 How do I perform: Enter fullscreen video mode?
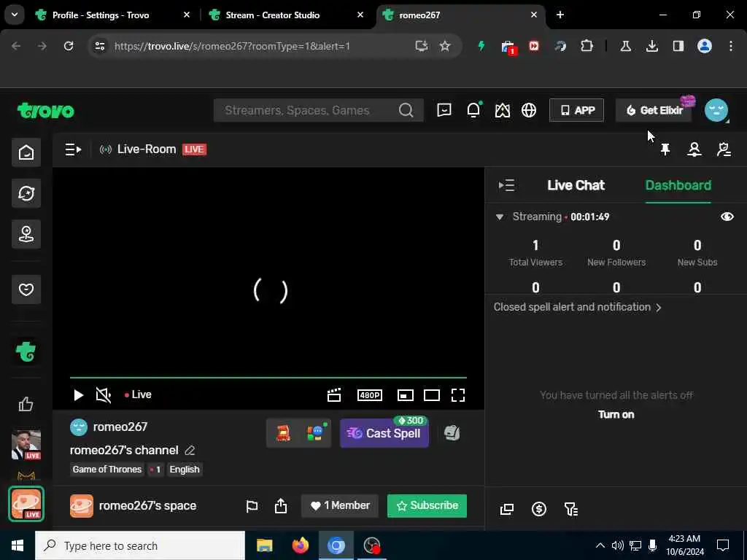coord(458,395)
